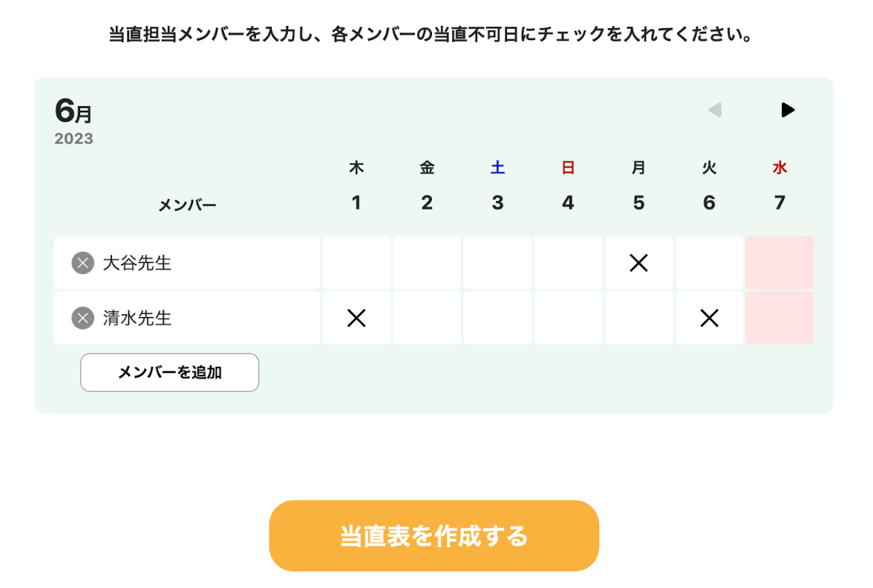This screenshot has height=588, width=873.
Task: Remove 大谷先生 with the X icon
Action: pos(82,263)
